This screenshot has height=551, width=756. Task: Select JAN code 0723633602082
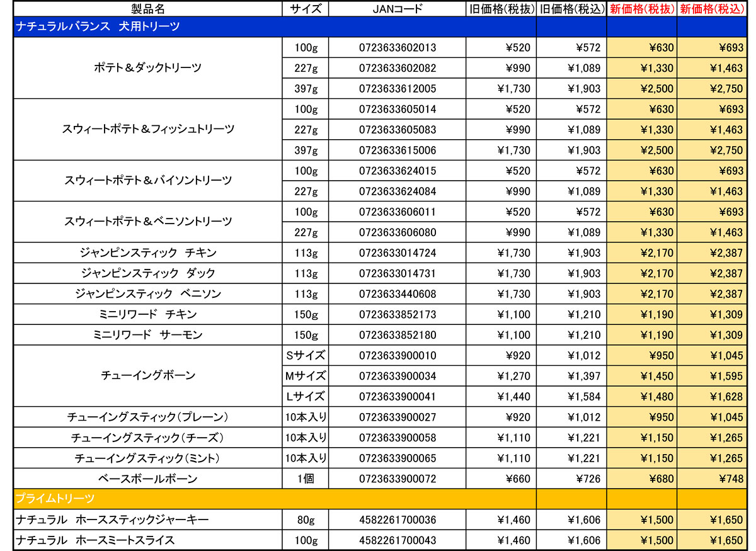click(398, 68)
